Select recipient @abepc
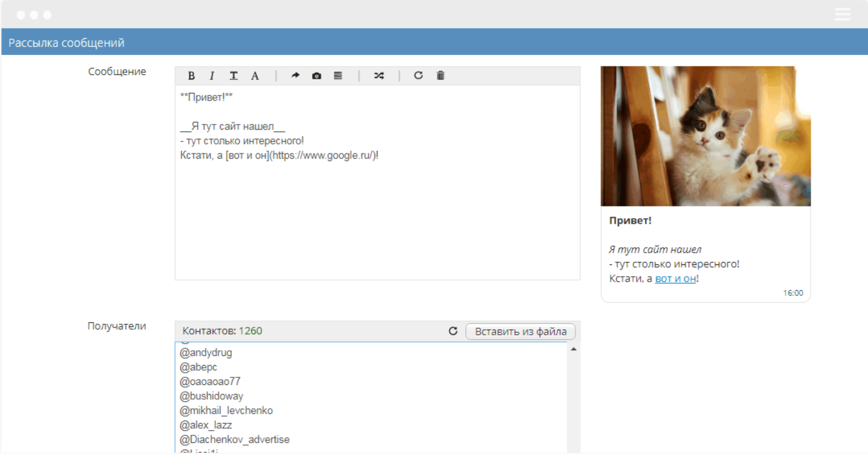The height and width of the screenshot is (454, 868). (198, 367)
